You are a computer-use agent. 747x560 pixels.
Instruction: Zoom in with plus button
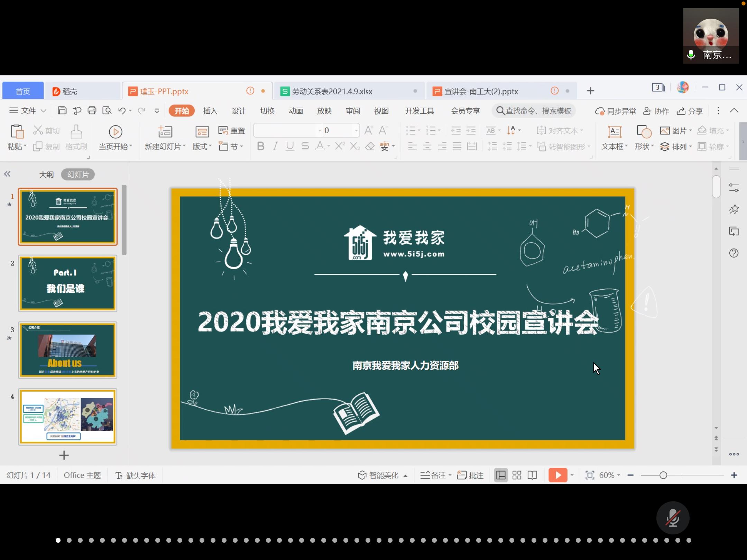coord(734,475)
